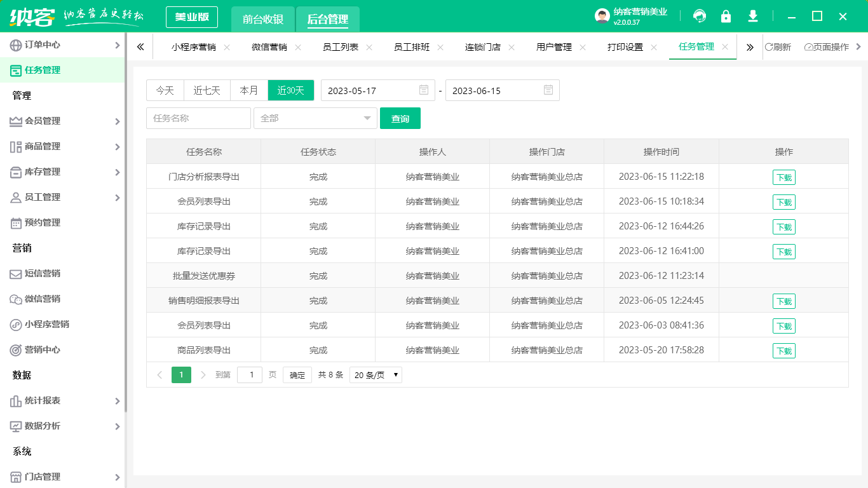Viewport: 868px width, 488px height.
Task: Click the 任务名称 search input
Action: point(198,118)
